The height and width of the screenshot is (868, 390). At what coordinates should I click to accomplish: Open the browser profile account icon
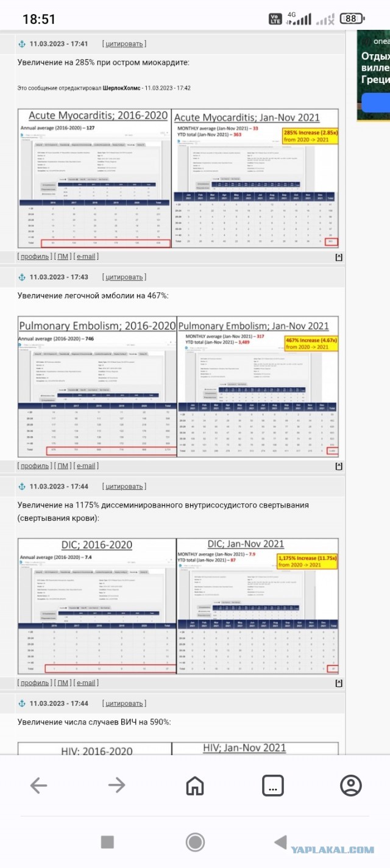351,786
